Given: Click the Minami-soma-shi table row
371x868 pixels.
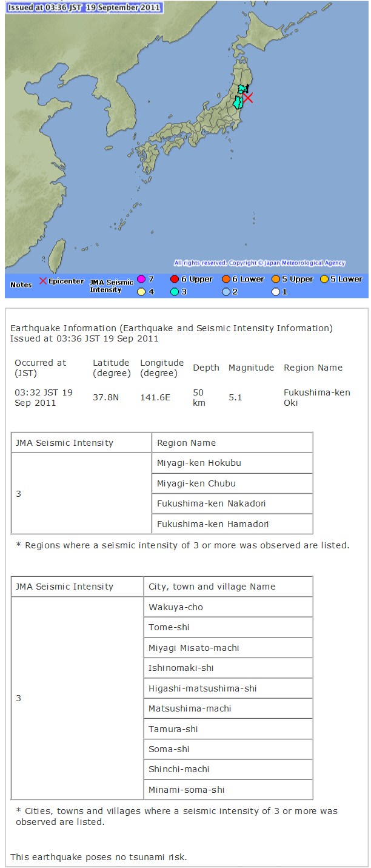Looking at the screenshot, I should [x=230, y=789].
